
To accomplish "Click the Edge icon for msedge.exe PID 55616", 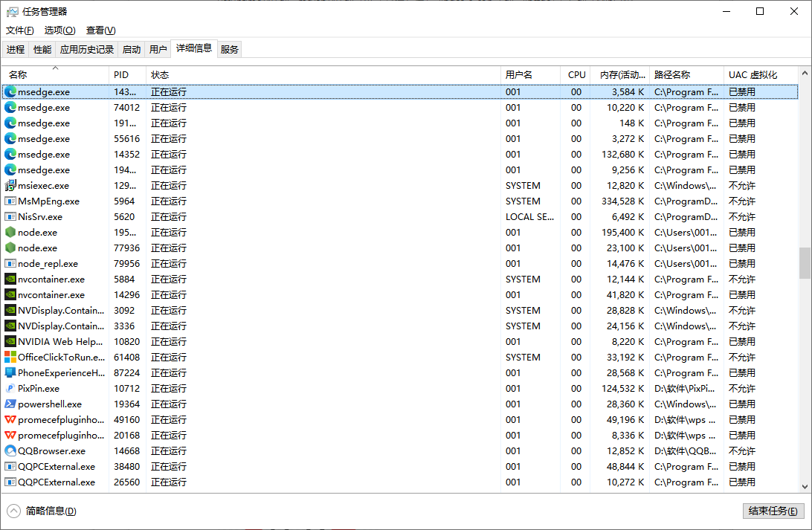I will 10,138.
